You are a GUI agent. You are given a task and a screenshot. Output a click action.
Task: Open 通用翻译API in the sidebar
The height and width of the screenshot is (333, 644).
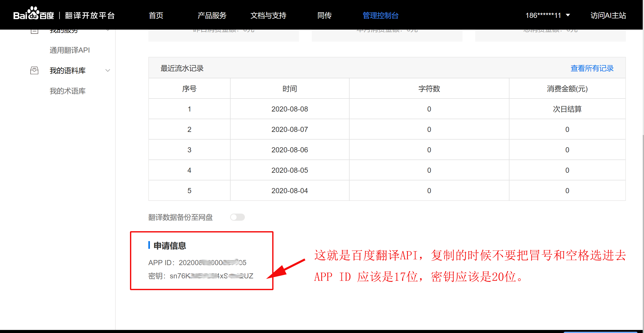click(70, 50)
